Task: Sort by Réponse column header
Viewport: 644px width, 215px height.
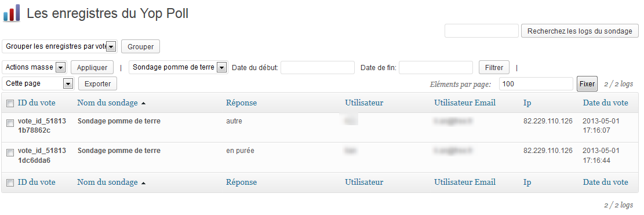Action: coord(242,103)
